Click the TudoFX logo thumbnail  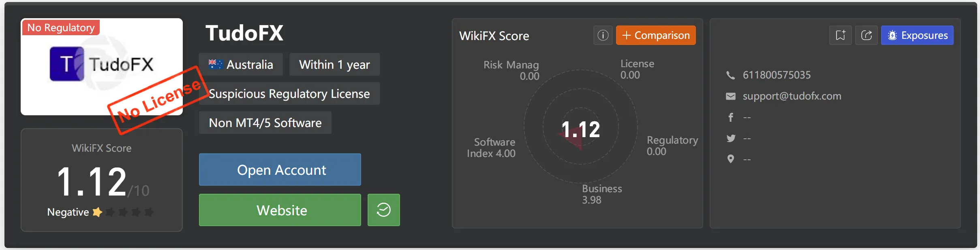point(102,67)
